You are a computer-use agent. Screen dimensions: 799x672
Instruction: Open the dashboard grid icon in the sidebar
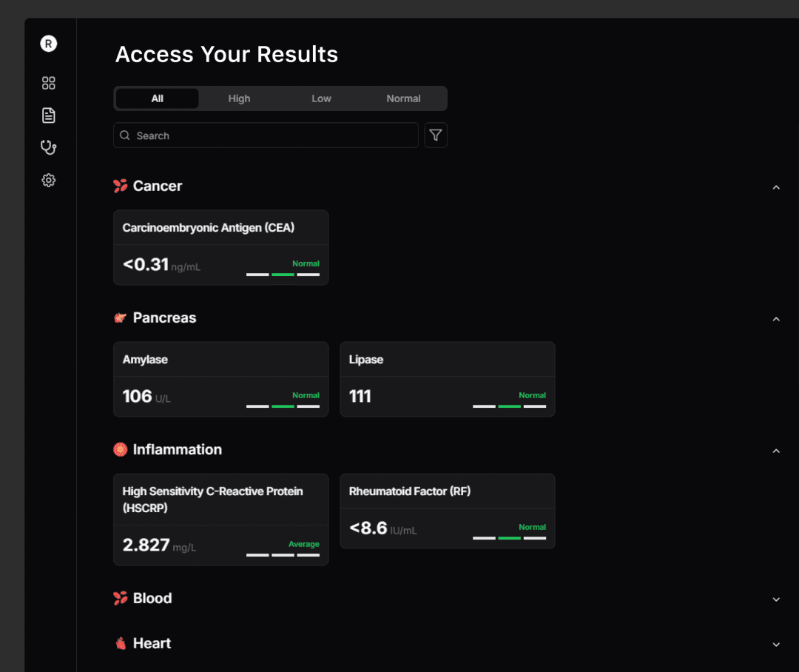[x=48, y=83]
